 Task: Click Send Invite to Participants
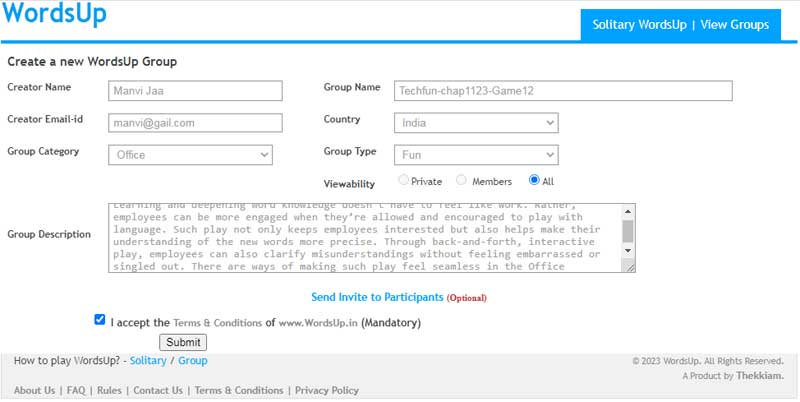pos(377,297)
